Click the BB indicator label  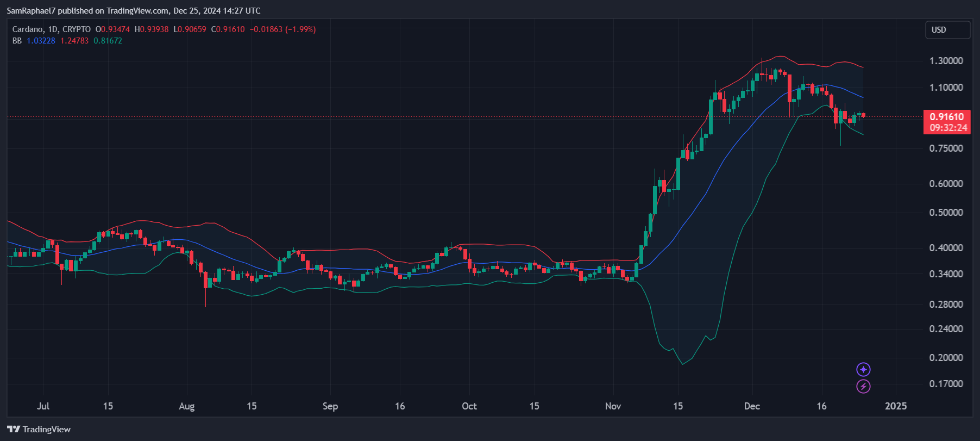click(x=17, y=41)
